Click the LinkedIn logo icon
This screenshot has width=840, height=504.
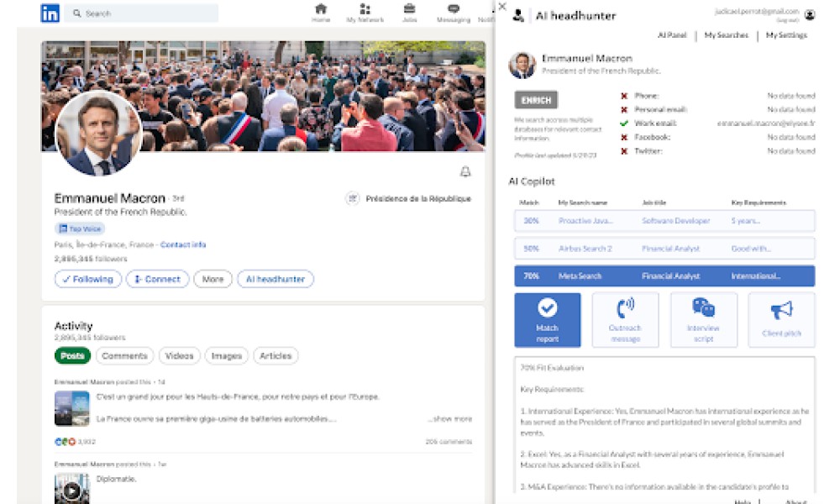coord(50,13)
